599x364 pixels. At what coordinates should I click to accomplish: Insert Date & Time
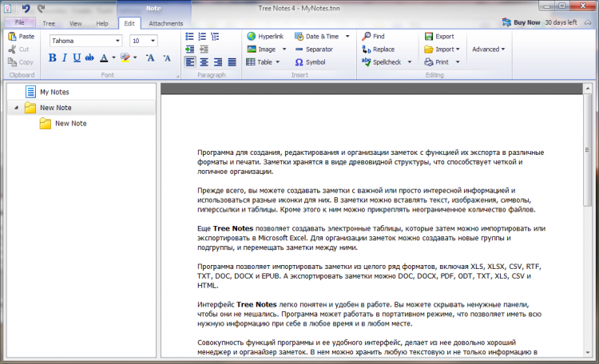(x=317, y=36)
